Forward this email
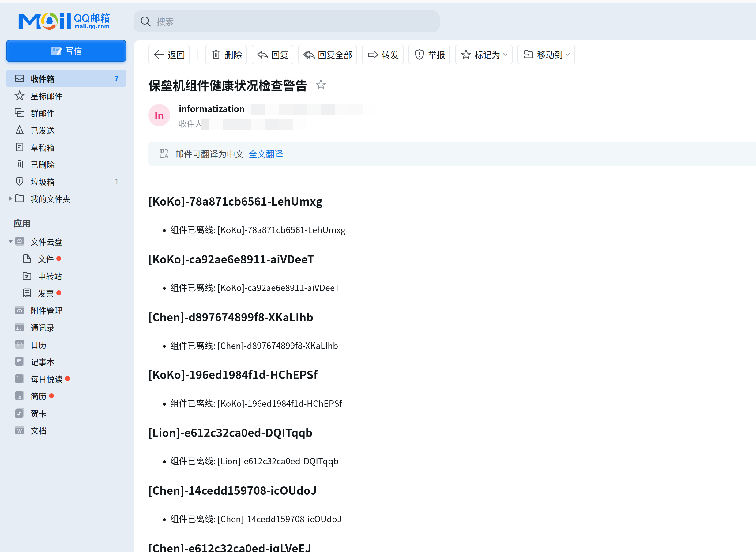The width and height of the screenshot is (756, 552). point(383,55)
